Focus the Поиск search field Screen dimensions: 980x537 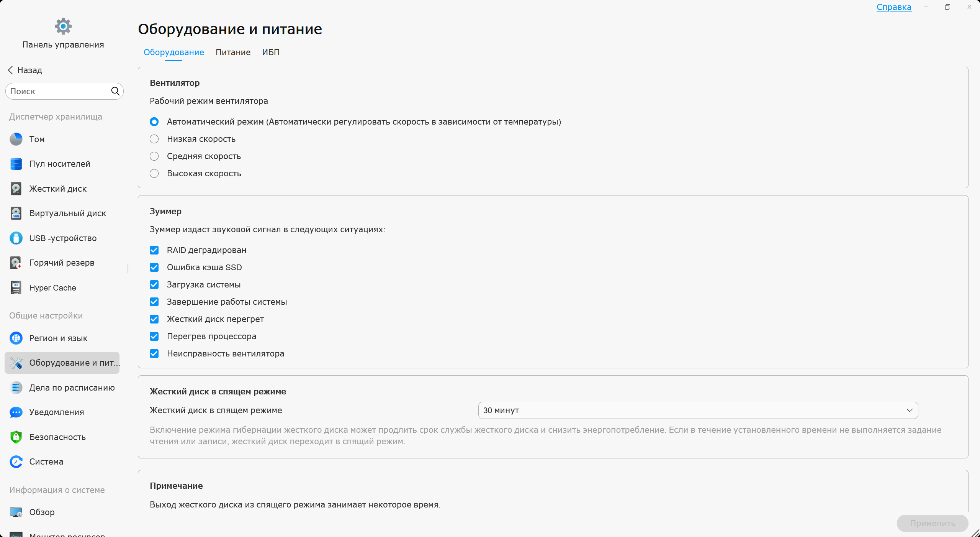pos(57,91)
